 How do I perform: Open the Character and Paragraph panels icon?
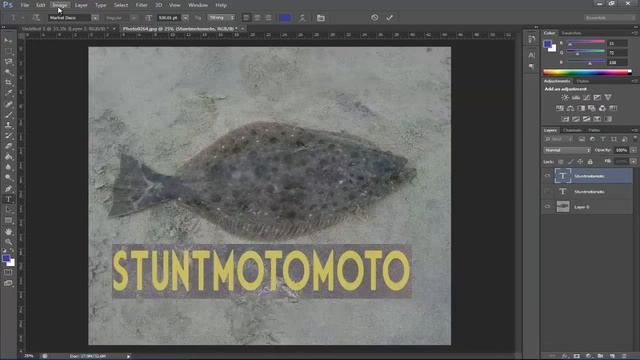[x=321, y=18]
